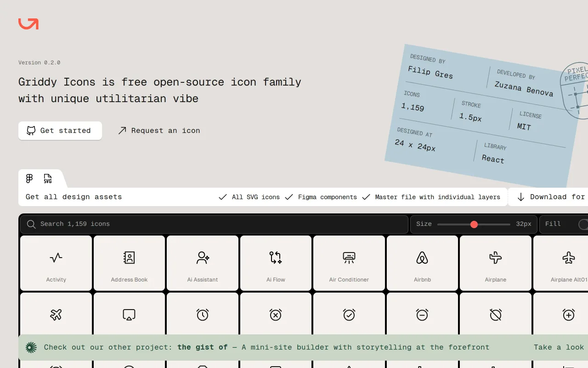Adjust the icon Size slider handle
The height and width of the screenshot is (368, 588).
474,224
